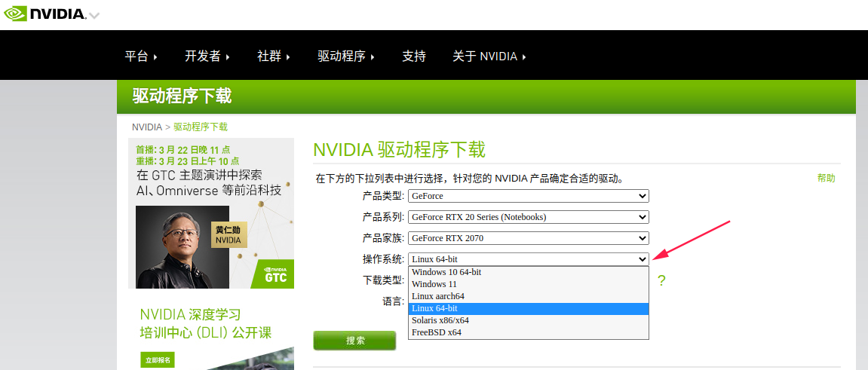Image resolution: width=868 pixels, height=370 pixels.
Task: Click the 产品类型 label
Action: tap(384, 196)
